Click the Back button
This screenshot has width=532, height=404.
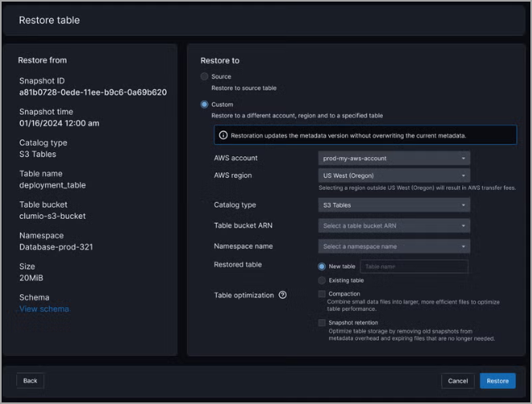(30, 381)
